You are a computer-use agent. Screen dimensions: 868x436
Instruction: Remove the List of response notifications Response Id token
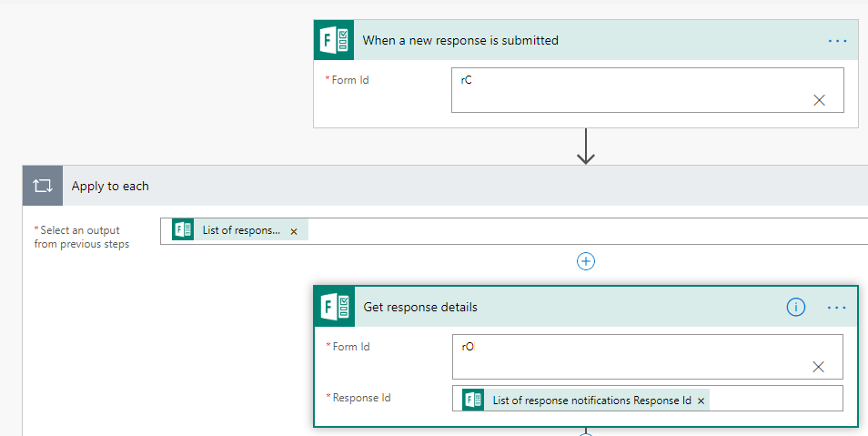701,401
